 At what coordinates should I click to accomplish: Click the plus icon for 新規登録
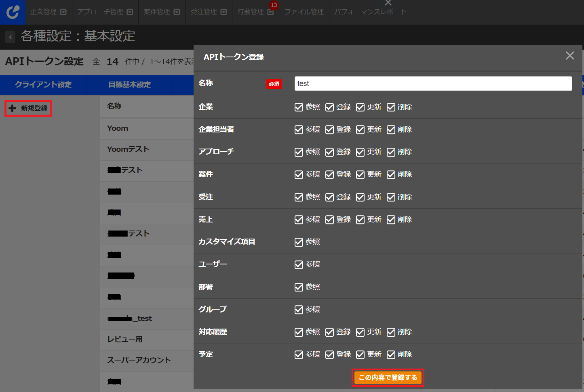click(13, 108)
